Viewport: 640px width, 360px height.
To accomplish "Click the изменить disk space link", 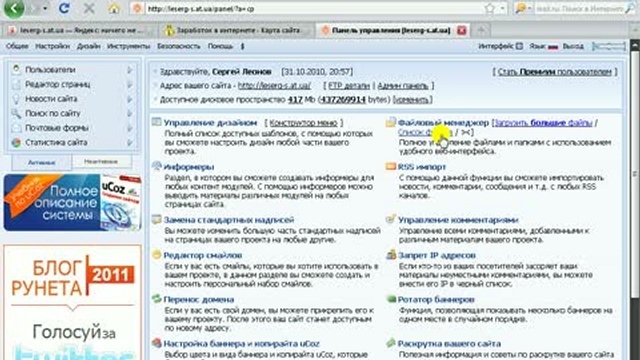I will (x=412, y=100).
